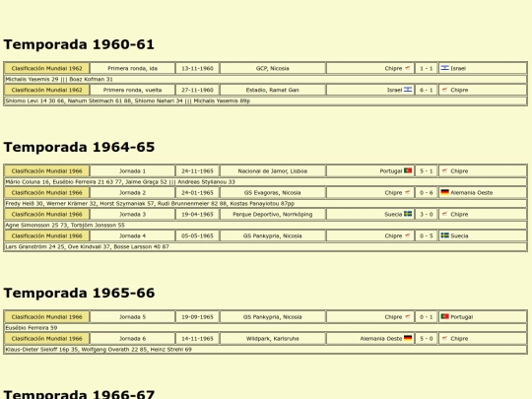Image resolution: width=532 pixels, height=399 pixels.
Task: Click the Jornada 1 cell
Action: coord(133,171)
